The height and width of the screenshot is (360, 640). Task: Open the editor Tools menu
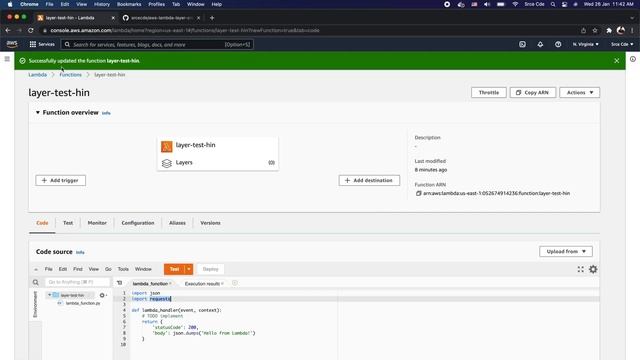tap(123, 269)
